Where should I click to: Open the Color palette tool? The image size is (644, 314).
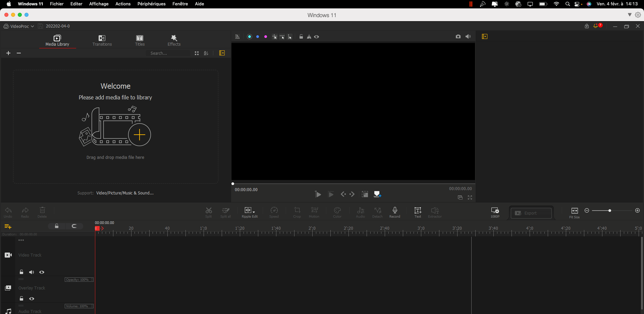pyautogui.click(x=337, y=212)
